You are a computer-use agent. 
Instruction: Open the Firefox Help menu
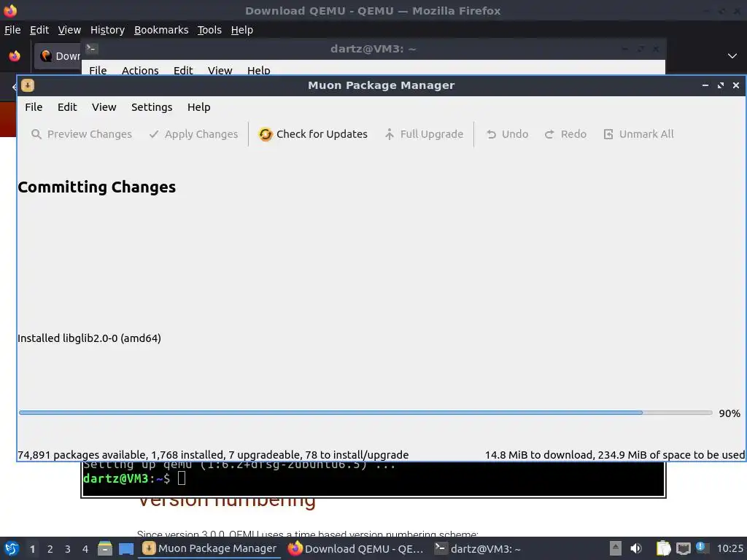coord(241,30)
